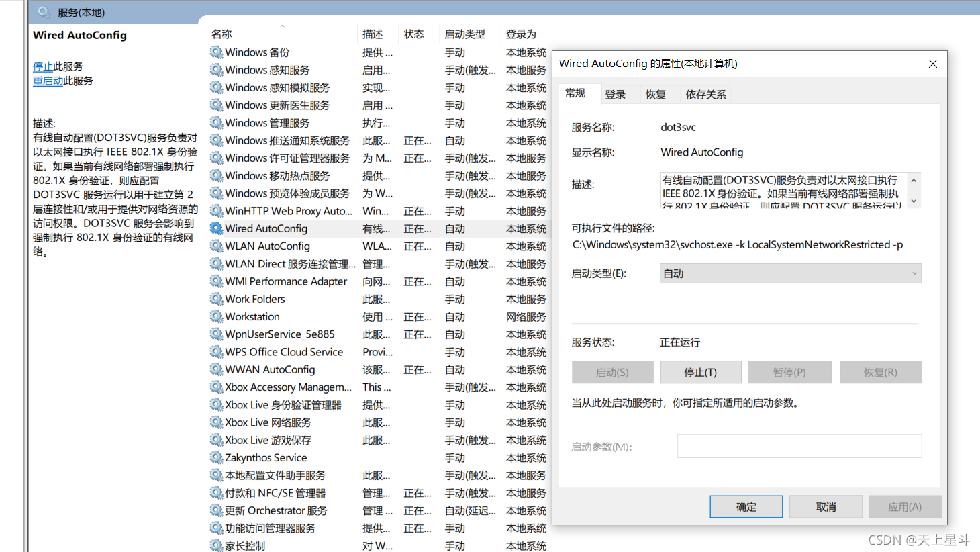This screenshot has height=552, width=980.
Task: Open the 启动类型 dropdown set to 自动
Action: tap(791, 273)
